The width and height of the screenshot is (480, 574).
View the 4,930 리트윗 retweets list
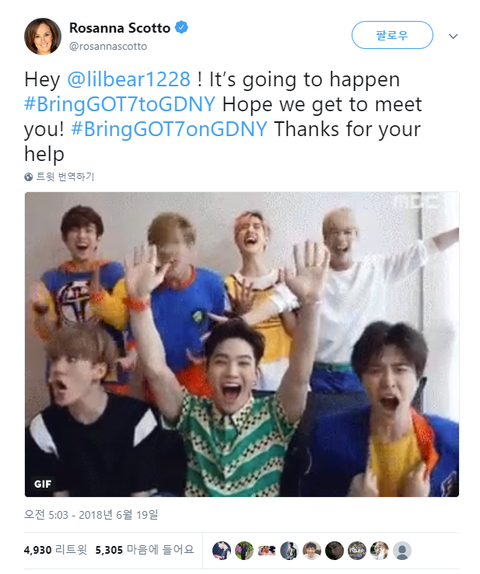(x=55, y=550)
